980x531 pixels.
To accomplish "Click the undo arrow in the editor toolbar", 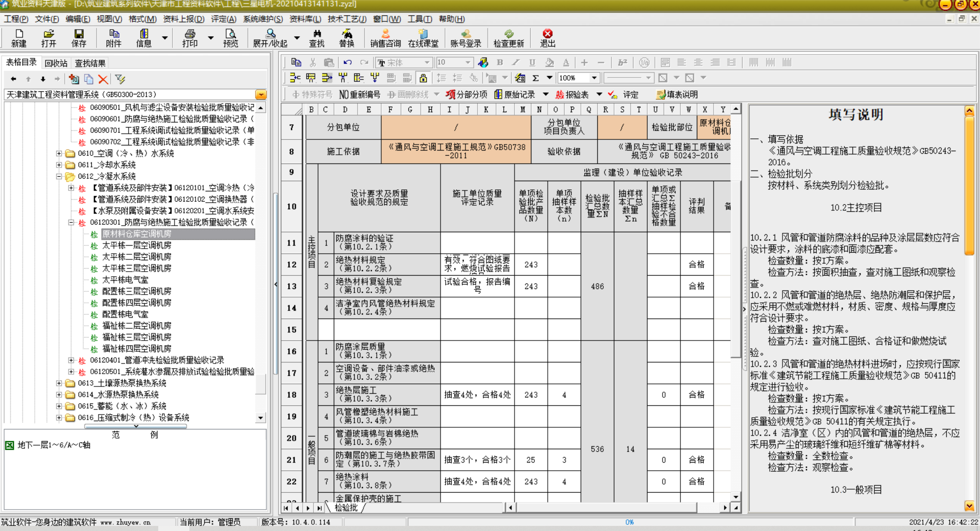I will 348,62.
